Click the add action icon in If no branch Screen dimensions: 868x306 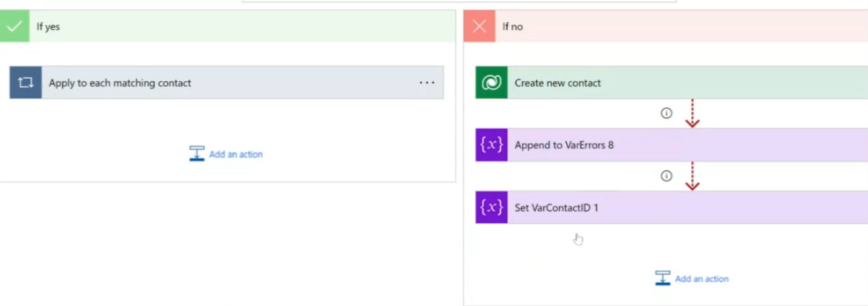coord(662,278)
